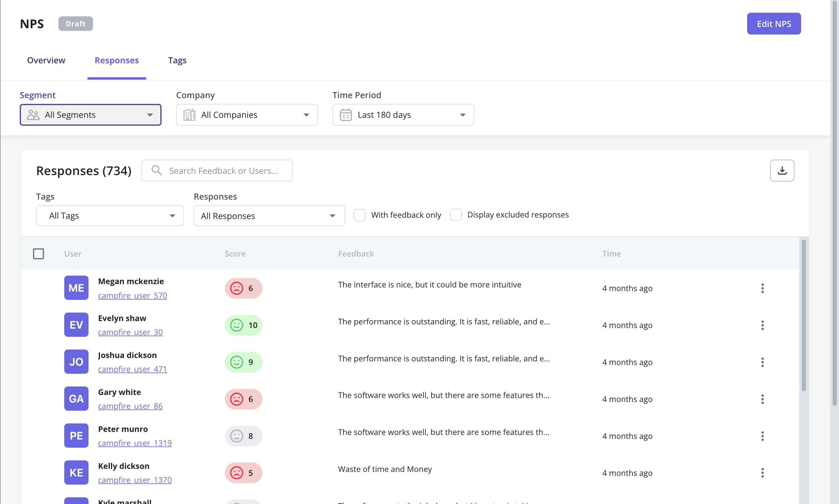
Task: Open three-dot menu for Gary white
Action: pyautogui.click(x=762, y=399)
